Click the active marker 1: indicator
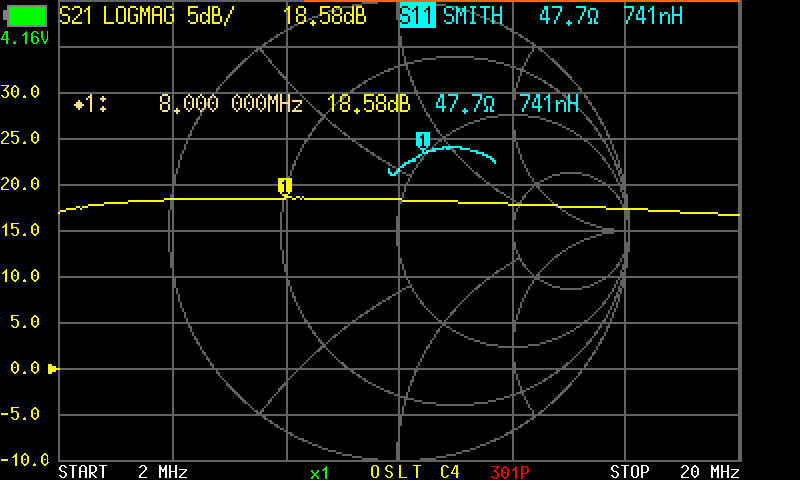Image resolution: width=800 pixels, height=480 pixels. point(90,104)
